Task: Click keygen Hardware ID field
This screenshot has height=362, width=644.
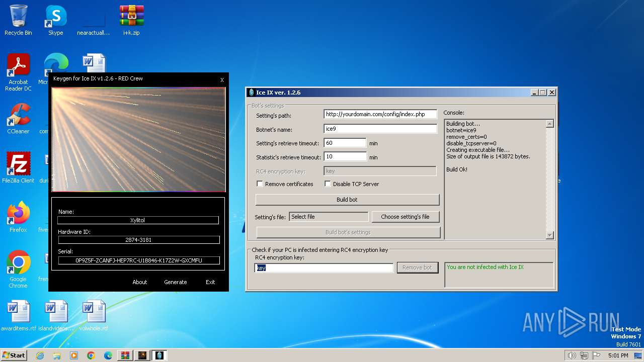Action: (x=139, y=240)
